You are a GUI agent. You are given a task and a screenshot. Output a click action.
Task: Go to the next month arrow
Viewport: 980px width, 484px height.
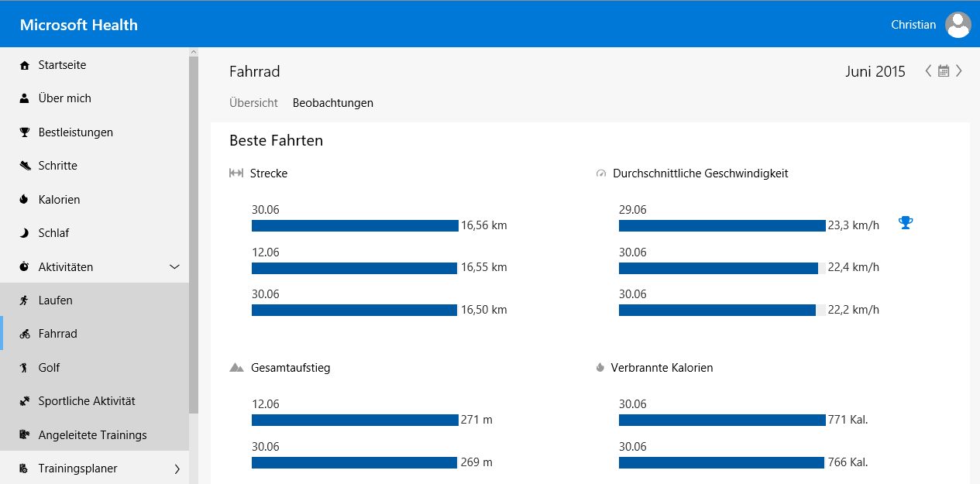tap(958, 71)
